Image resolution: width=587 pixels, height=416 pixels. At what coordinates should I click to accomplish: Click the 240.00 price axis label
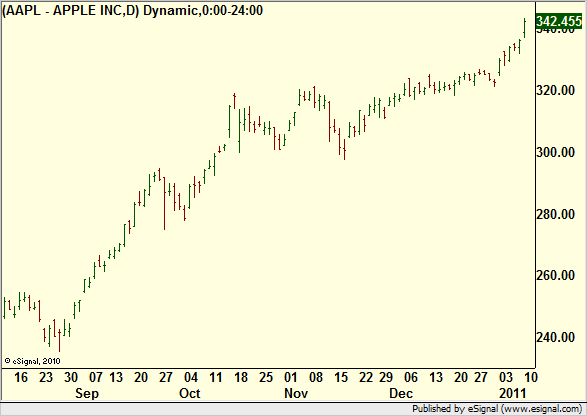coord(556,337)
